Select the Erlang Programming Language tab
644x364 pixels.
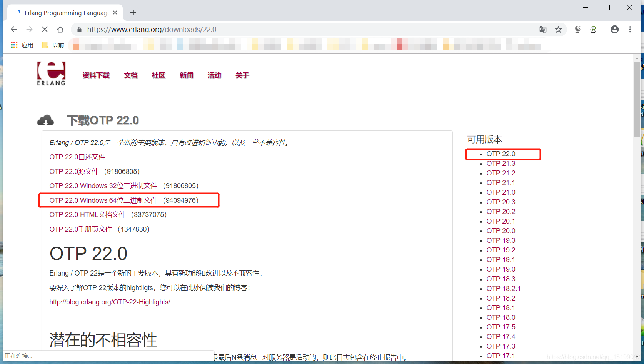point(65,13)
